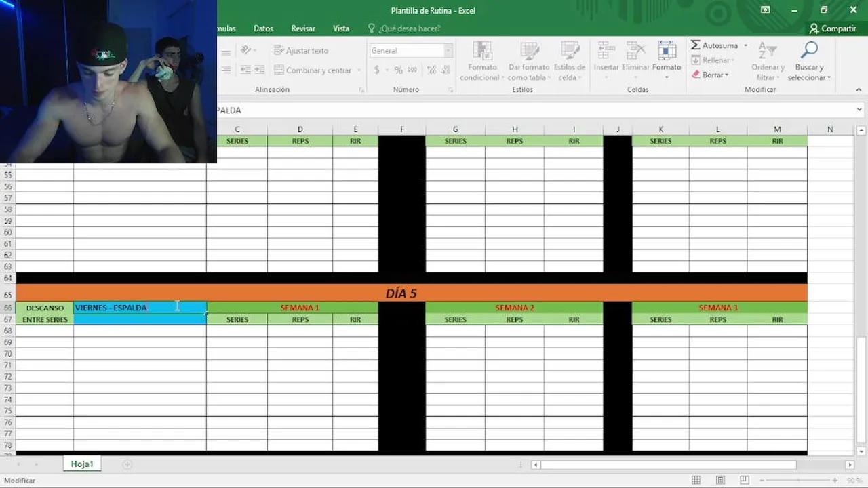Click the 90 % zoom level
Viewport: 868px width, 488px height.
[x=853, y=480]
